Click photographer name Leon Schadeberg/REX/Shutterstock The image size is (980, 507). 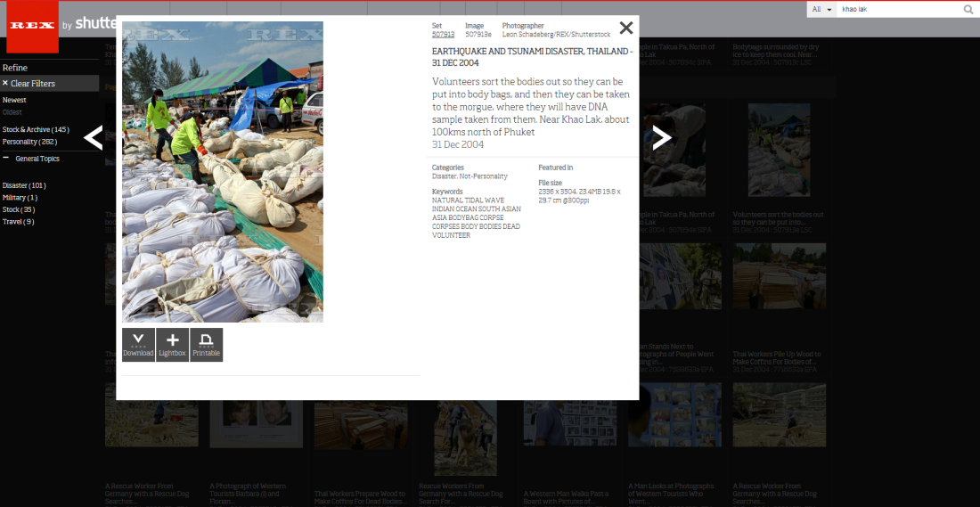pyautogui.click(x=556, y=35)
